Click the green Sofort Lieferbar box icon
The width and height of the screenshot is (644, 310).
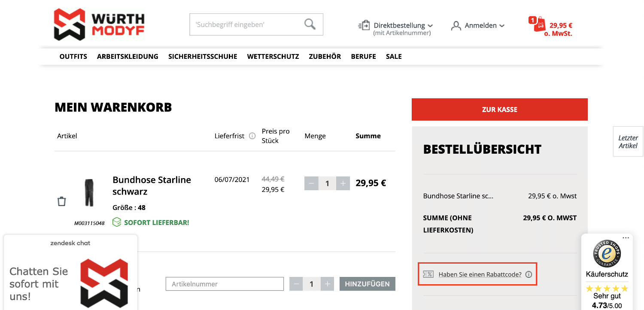117,222
